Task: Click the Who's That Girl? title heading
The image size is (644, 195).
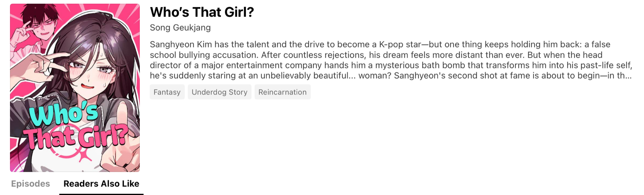Action: pyautogui.click(x=202, y=12)
